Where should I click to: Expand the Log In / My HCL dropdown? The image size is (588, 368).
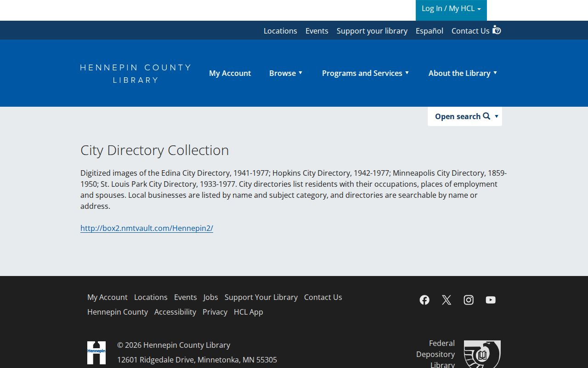click(451, 9)
